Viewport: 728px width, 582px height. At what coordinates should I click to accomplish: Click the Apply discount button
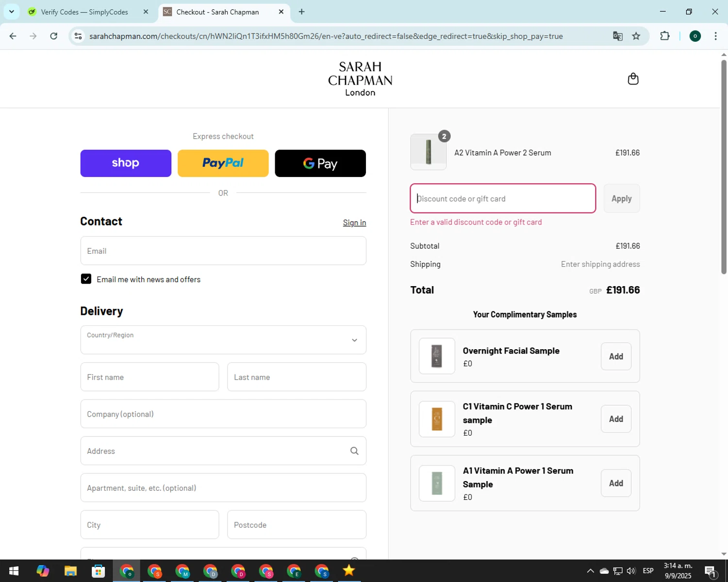[x=622, y=198]
